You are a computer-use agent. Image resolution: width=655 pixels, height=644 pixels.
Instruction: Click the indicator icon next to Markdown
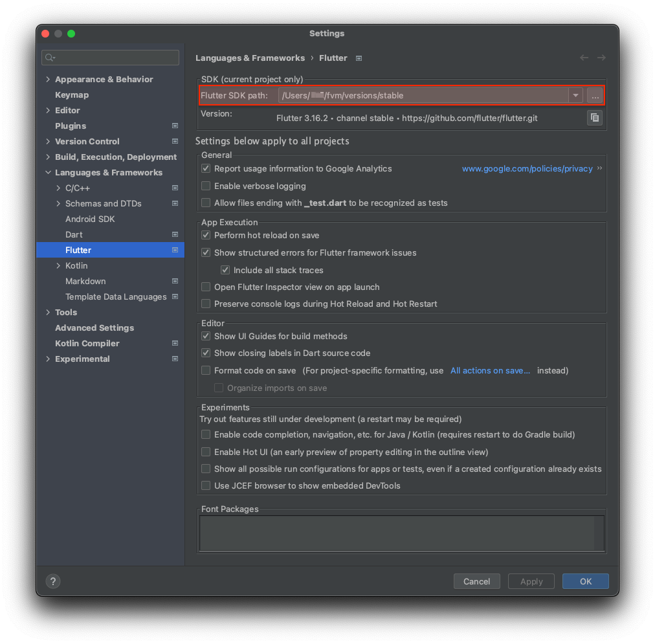pyautogui.click(x=175, y=281)
